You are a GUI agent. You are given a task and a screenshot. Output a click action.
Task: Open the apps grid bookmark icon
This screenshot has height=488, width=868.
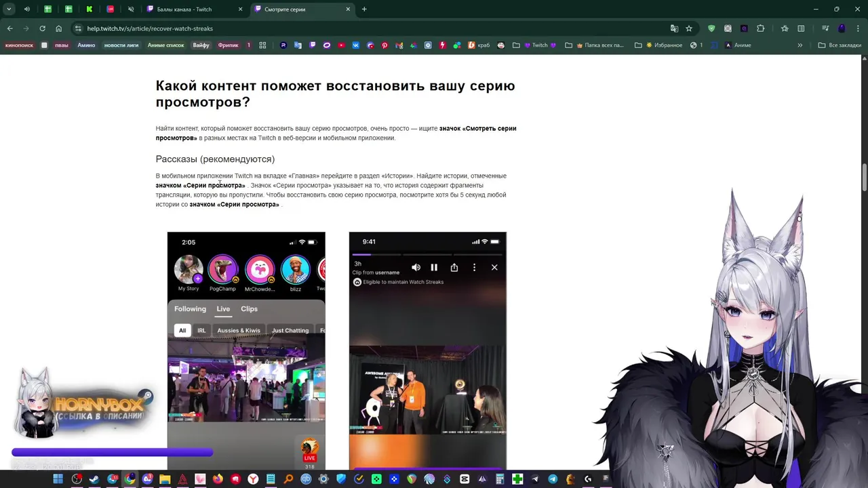262,45
